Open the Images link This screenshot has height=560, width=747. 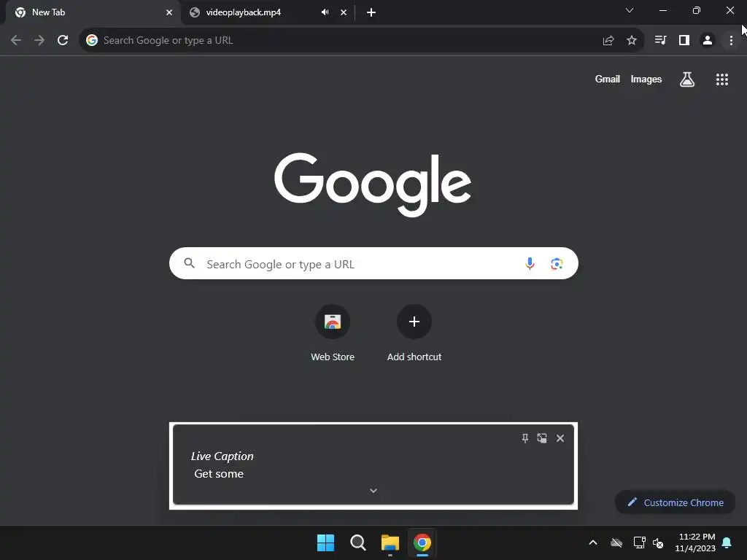click(x=646, y=79)
